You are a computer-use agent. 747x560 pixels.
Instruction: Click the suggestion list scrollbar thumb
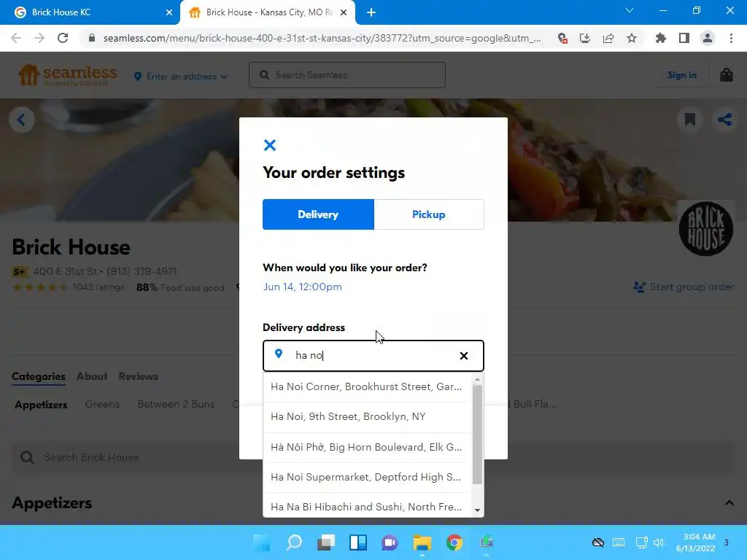[x=477, y=435]
